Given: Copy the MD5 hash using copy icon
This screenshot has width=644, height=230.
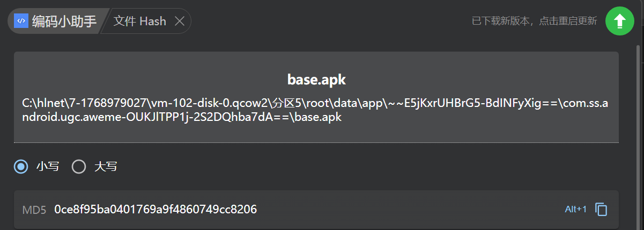Looking at the screenshot, I should [601, 209].
